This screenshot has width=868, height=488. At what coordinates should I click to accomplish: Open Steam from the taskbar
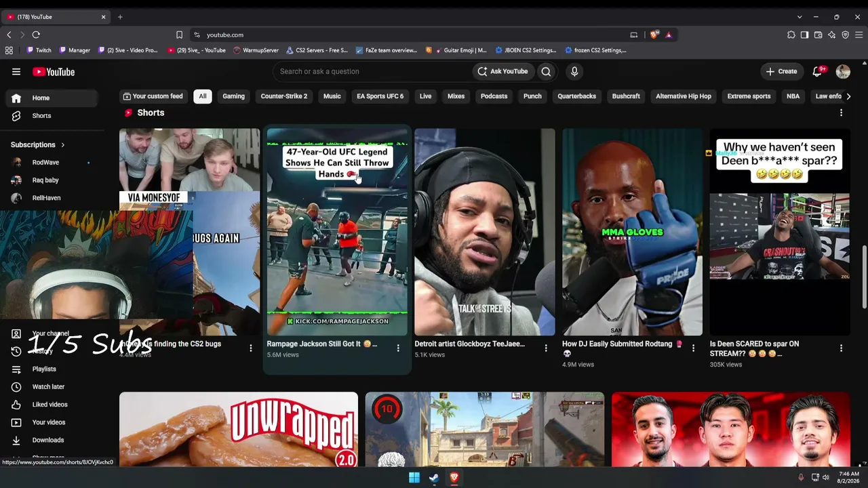pyautogui.click(x=434, y=478)
